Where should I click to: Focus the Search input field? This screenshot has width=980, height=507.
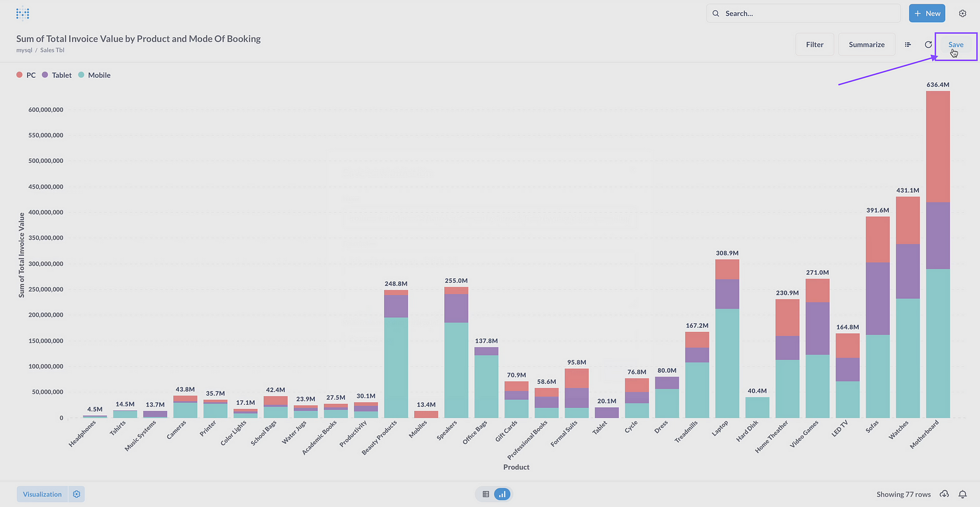[809, 13]
